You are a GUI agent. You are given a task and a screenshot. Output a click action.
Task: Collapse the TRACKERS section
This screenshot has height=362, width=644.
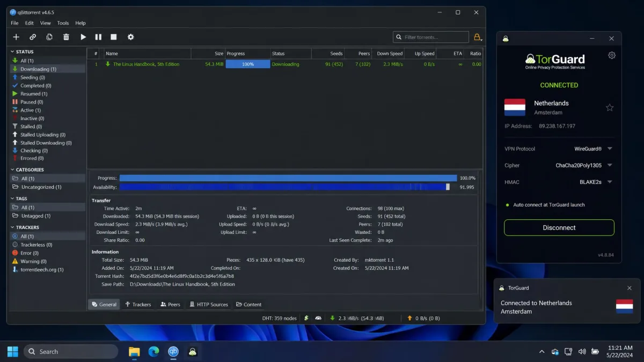coord(13,227)
